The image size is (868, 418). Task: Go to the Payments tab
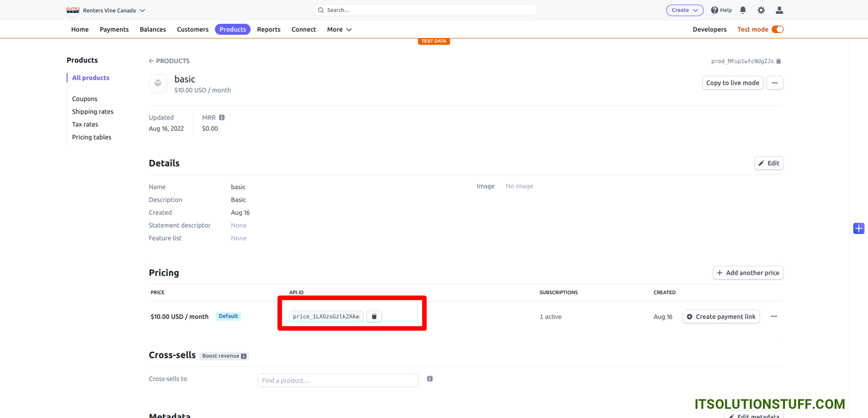point(114,29)
